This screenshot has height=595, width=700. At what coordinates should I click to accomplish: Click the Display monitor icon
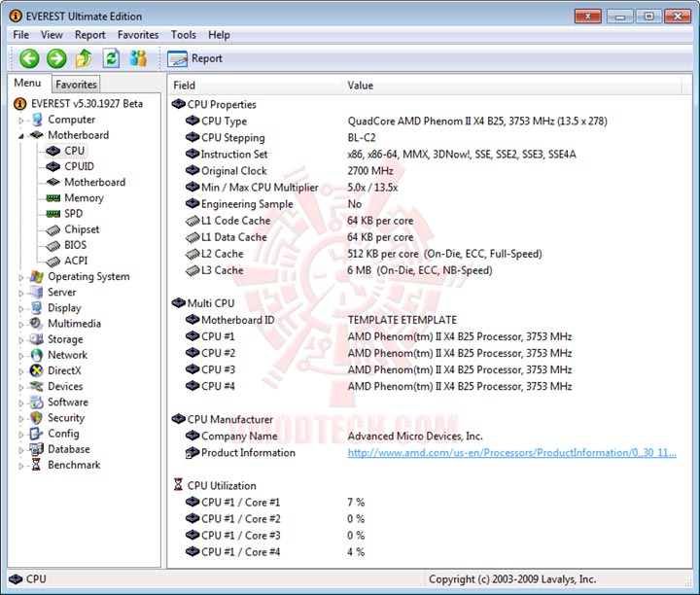click(x=37, y=308)
